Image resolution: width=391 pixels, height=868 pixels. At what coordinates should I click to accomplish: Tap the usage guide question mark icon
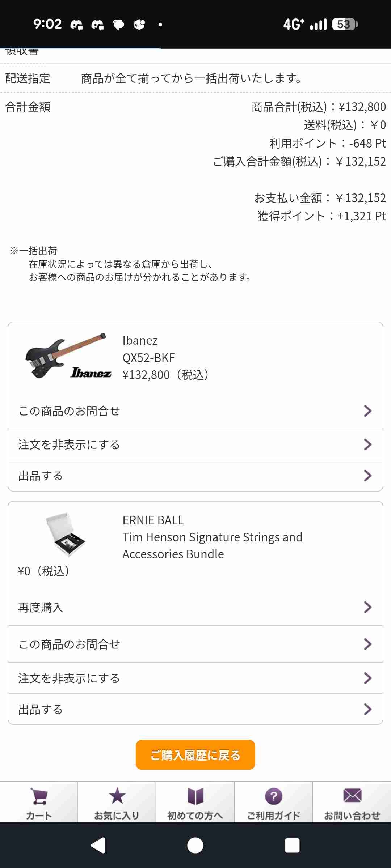(x=274, y=796)
